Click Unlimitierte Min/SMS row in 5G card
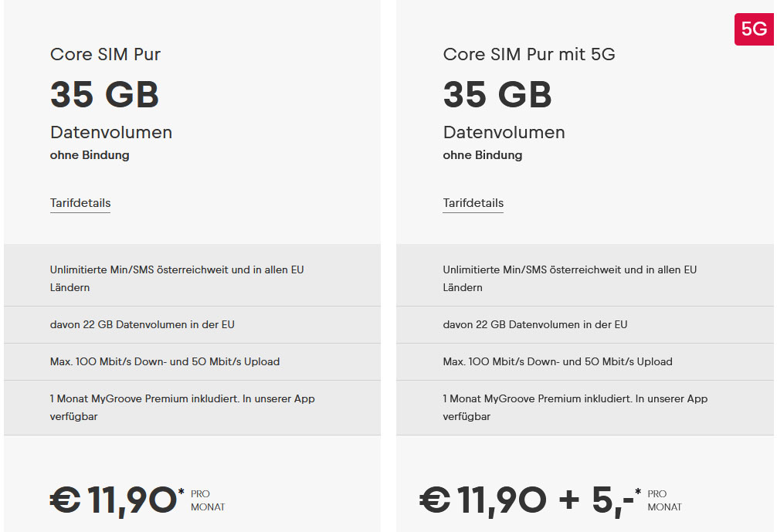The image size is (777, 532). pos(569,278)
